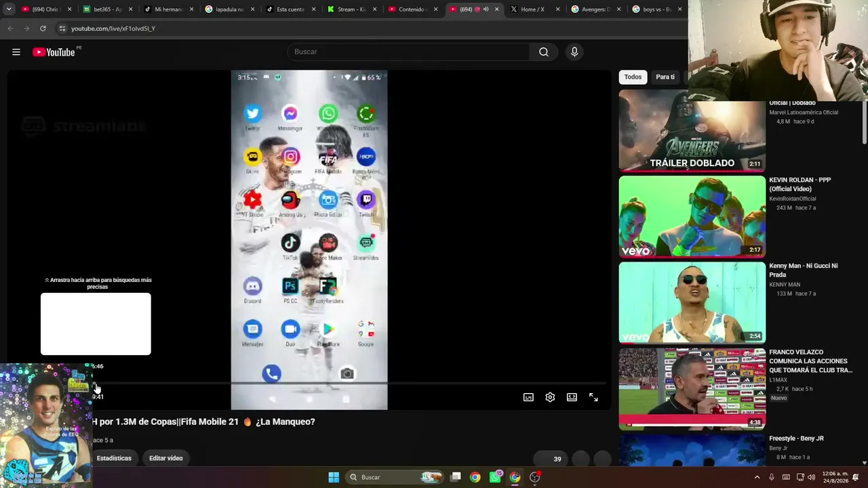
Task: Open the Windows Start menu
Action: pyautogui.click(x=334, y=477)
